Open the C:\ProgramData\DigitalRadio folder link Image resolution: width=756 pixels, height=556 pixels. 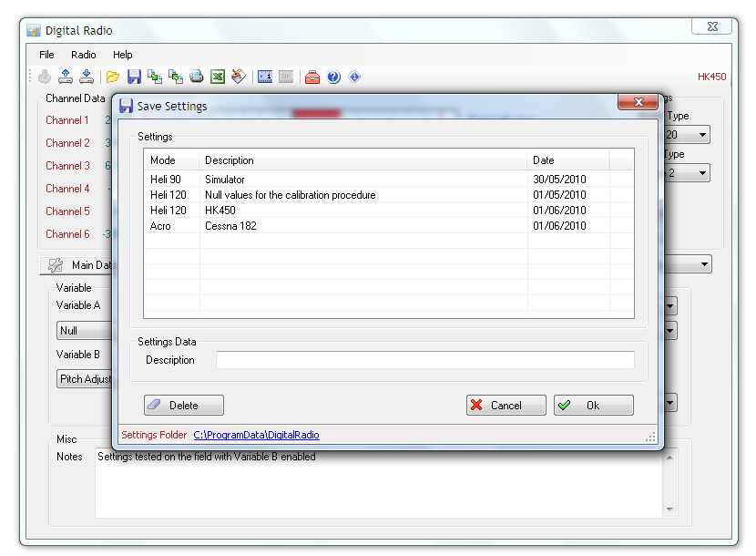(x=256, y=436)
